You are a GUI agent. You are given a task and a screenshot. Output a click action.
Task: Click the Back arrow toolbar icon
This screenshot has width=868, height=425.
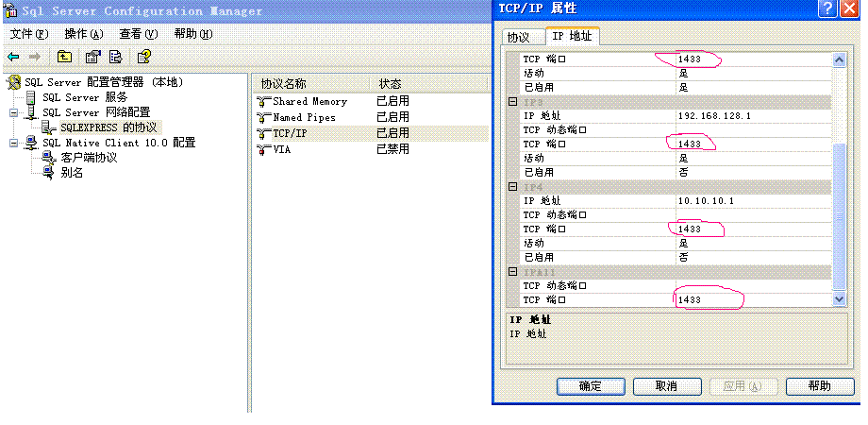pyautogui.click(x=13, y=57)
